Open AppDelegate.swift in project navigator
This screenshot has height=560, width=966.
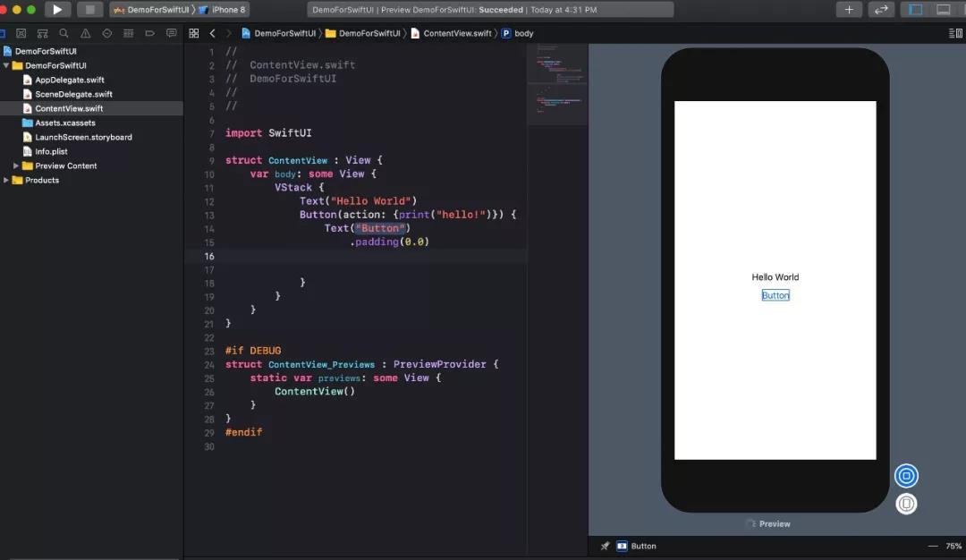(x=69, y=80)
